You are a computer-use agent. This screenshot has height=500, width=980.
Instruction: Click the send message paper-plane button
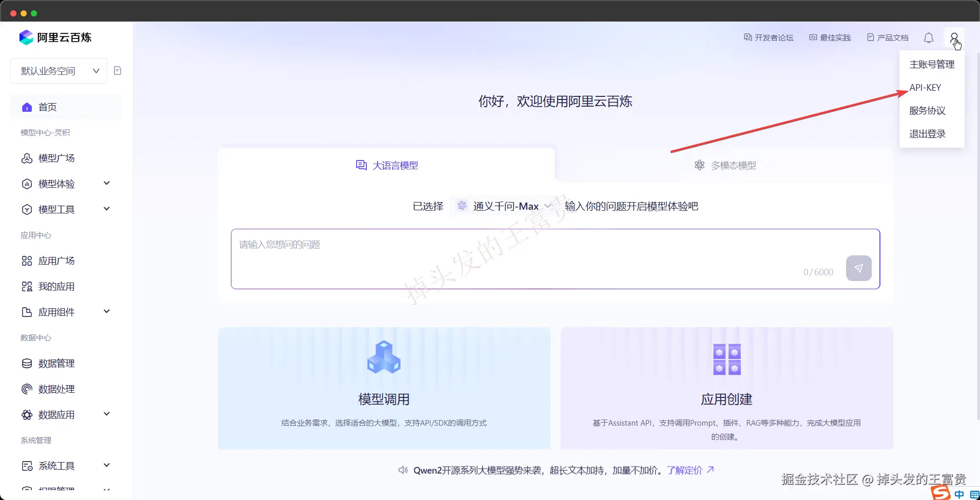(859, 268)
